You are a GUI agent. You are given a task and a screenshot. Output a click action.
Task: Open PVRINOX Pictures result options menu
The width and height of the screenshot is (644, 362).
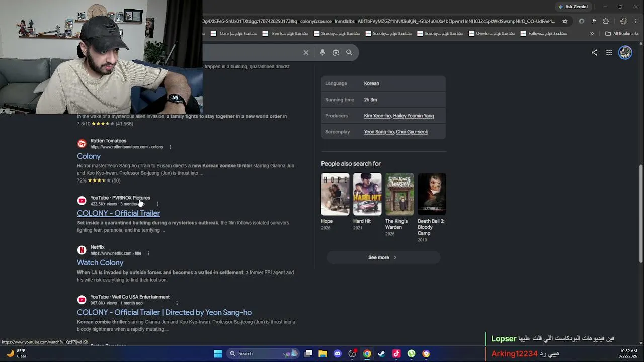pos(157,204)
